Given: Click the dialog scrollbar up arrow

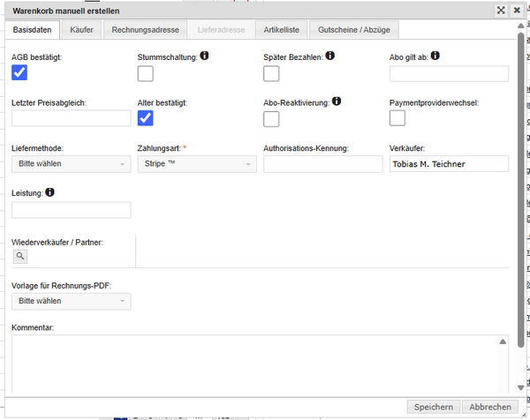Looking at the screenshot, I should pos(520,26).
